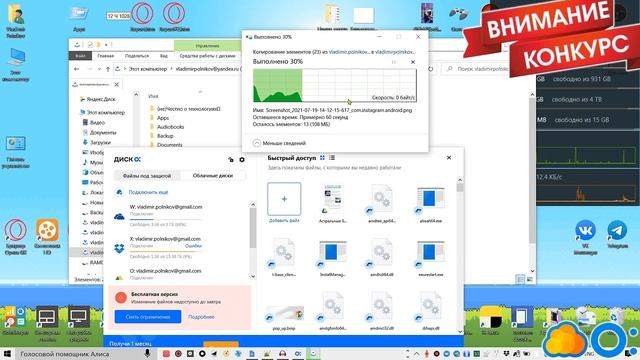Open the Главная ribbon tab
The height and width of the screenshot is (360, 640).
(x=105, y=56)
